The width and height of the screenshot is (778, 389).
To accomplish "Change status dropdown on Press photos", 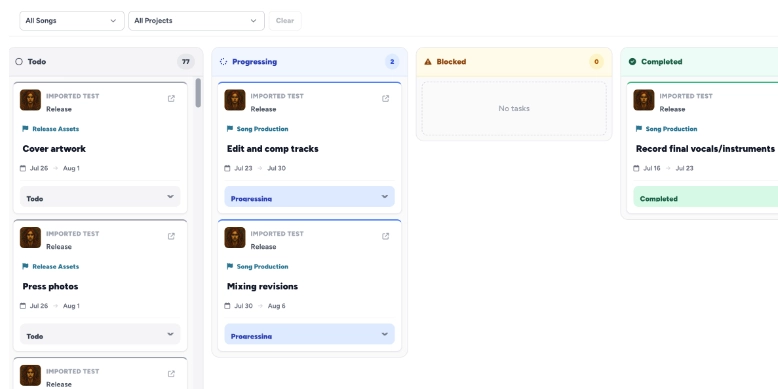I will pos(100,334).
